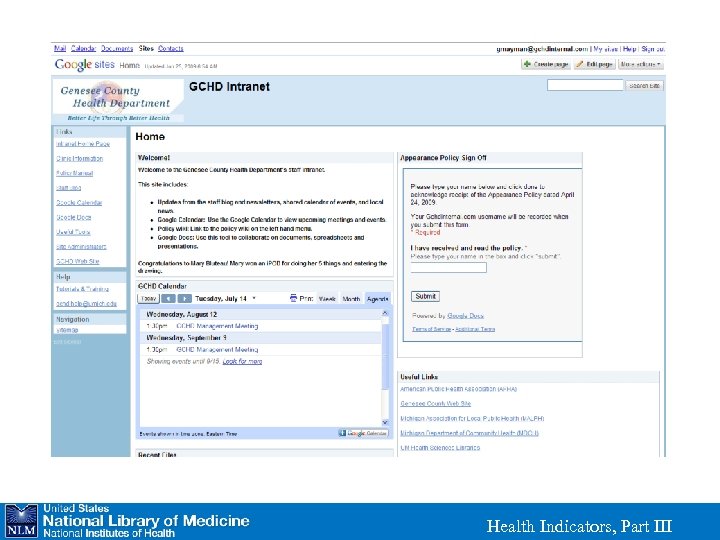Click the calendar scrollbar down arrow
The height and width of the screenshot is (540, 720).
coord(385,422)
